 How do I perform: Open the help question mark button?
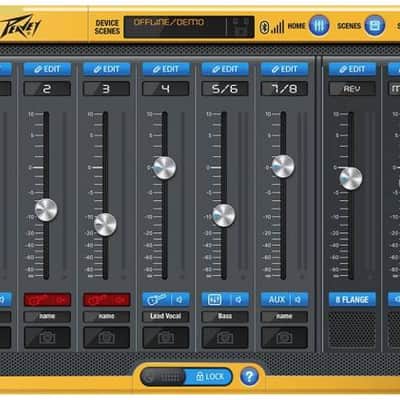pos(249,377)
